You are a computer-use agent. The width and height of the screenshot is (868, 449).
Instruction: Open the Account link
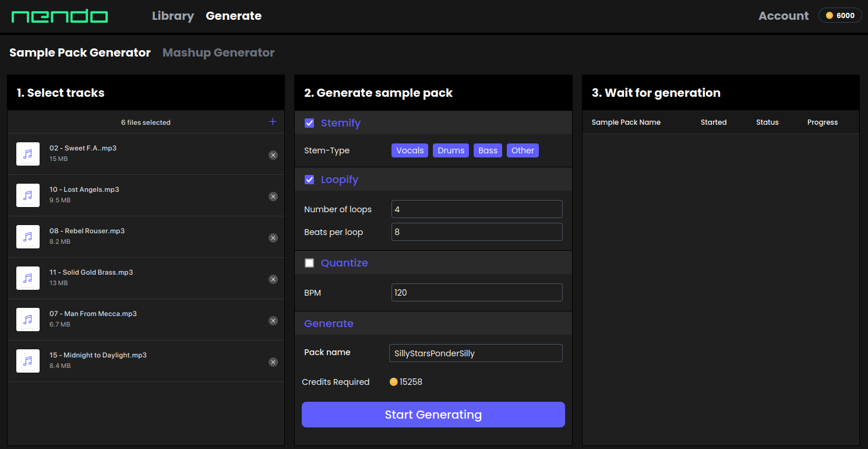pos(783,16)
